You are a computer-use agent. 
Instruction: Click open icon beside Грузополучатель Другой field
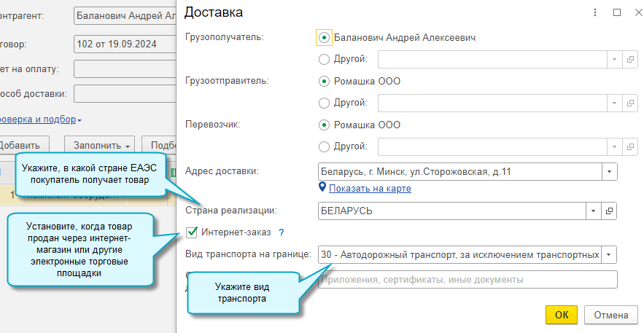[629, 59]
